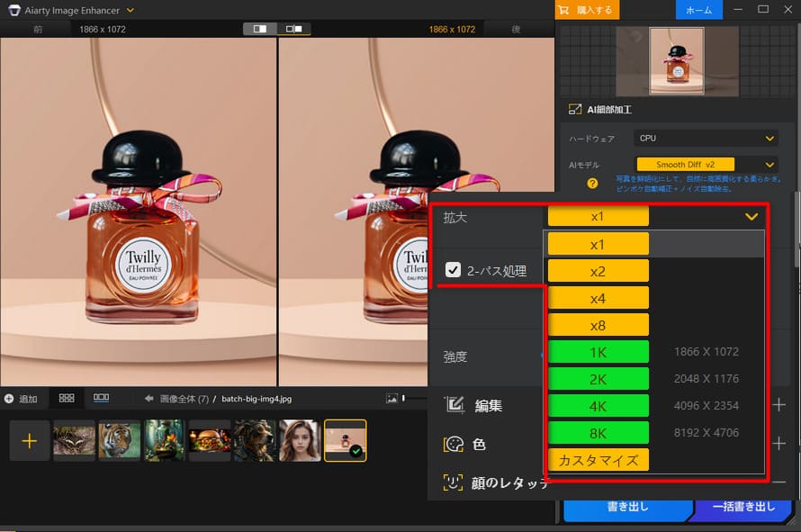The height and width of the screenshot is (532, 801).
Task: Switch to filmstrip layout icon
Action: [101, 398]
